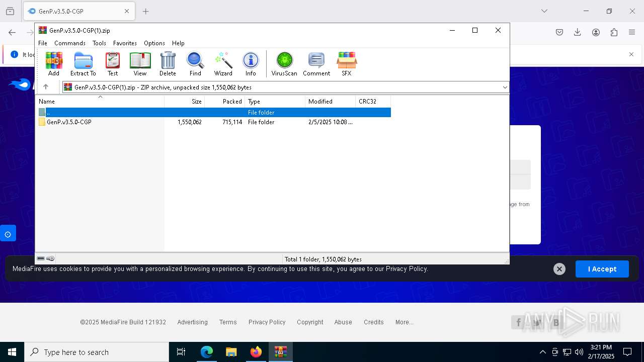Image resolution: width=644 pixels, height=362 pixels.
Task: Open the browser account icon
Action: (596, 32)
